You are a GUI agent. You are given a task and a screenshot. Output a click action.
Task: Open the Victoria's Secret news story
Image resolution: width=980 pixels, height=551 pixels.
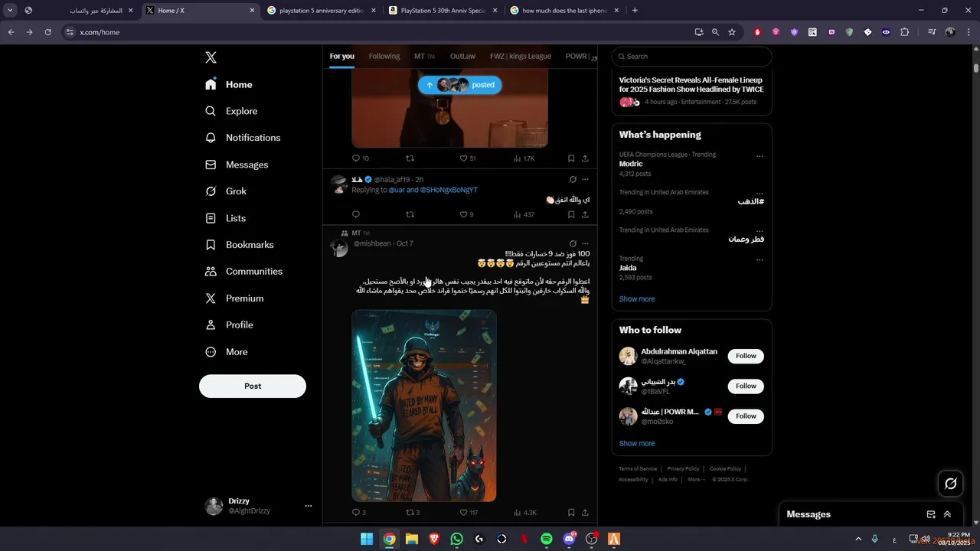[691, 92]
